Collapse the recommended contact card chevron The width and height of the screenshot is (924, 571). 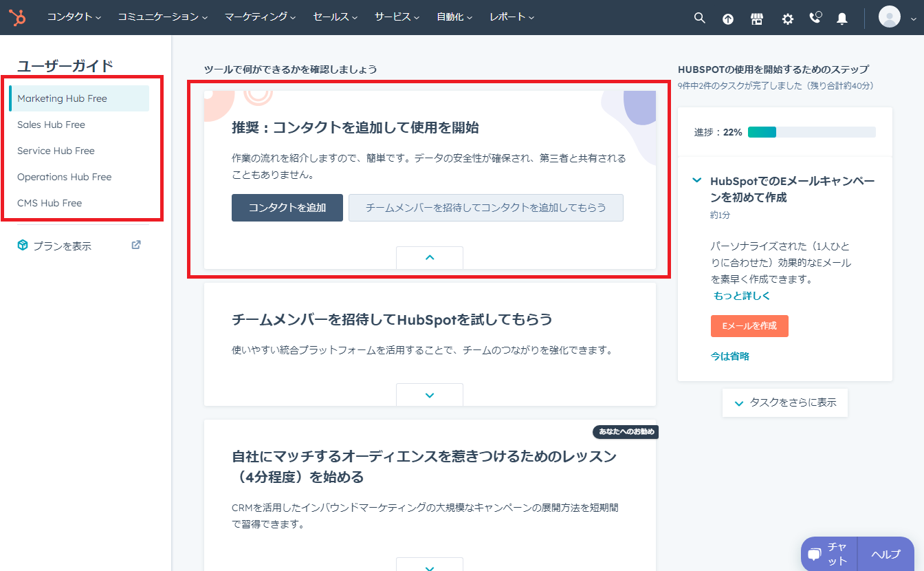pos(430,257)
